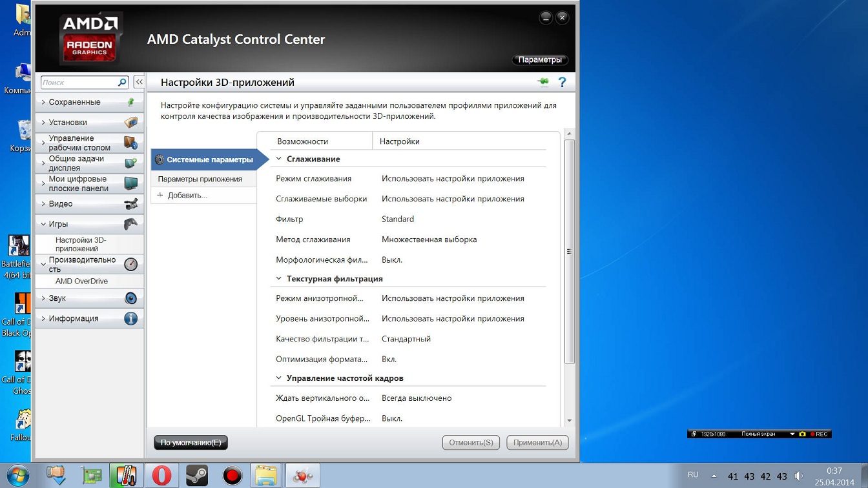Click the Применить(A) button
Viewport: 868px width, 488px height.
538,442
